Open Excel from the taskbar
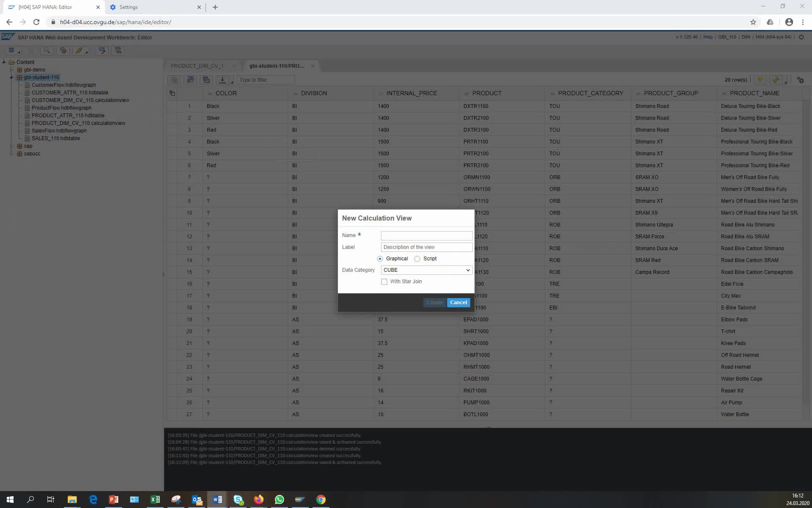812x508 pixels. click(155, 500)
